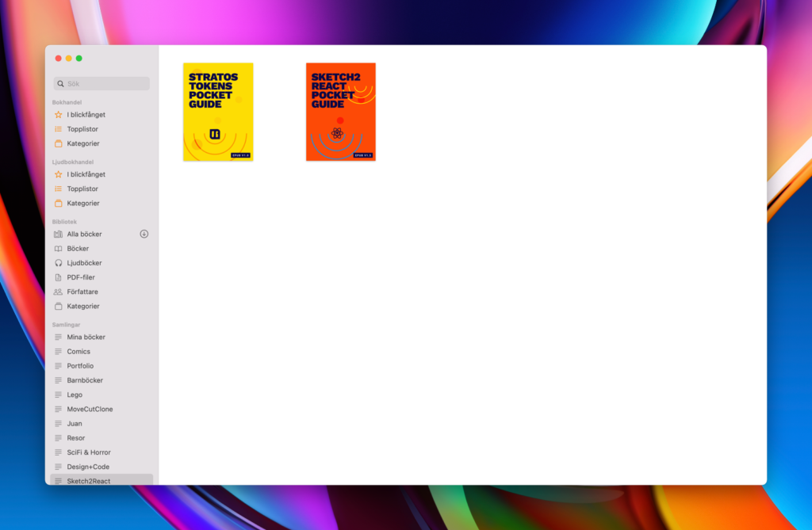Open the Design+Code collection
Image resolution: width=812 pixels, height=530 pixels.
pyautogui.click(x=88, y=467)
